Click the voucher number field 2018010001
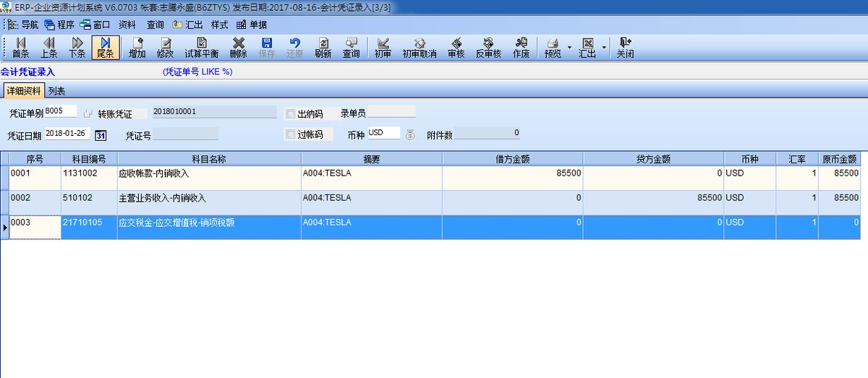The image size is (868, 378). (214, 112)
